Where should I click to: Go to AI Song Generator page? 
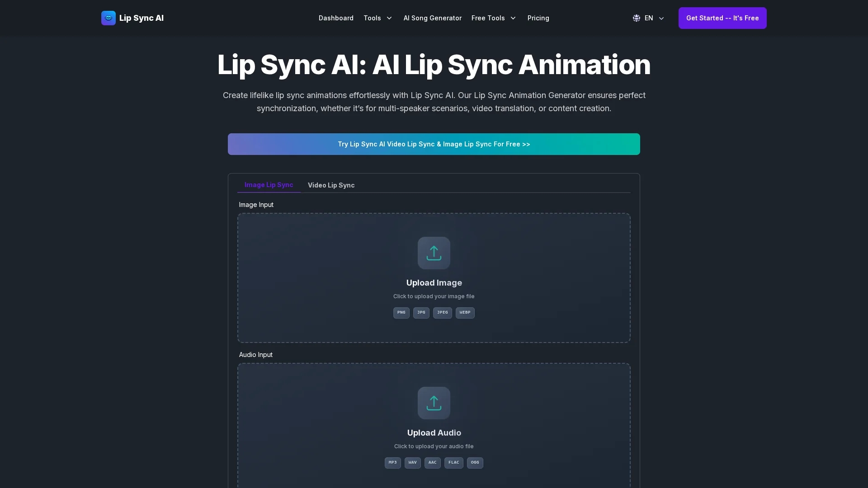(x=433, y=18)
